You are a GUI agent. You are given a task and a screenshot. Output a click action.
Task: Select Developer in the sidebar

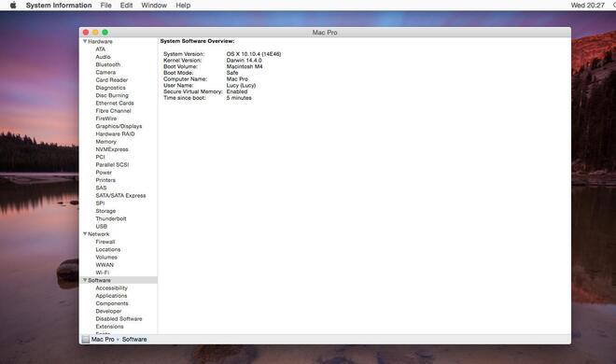pyautogui.click(x=108, y=311)
